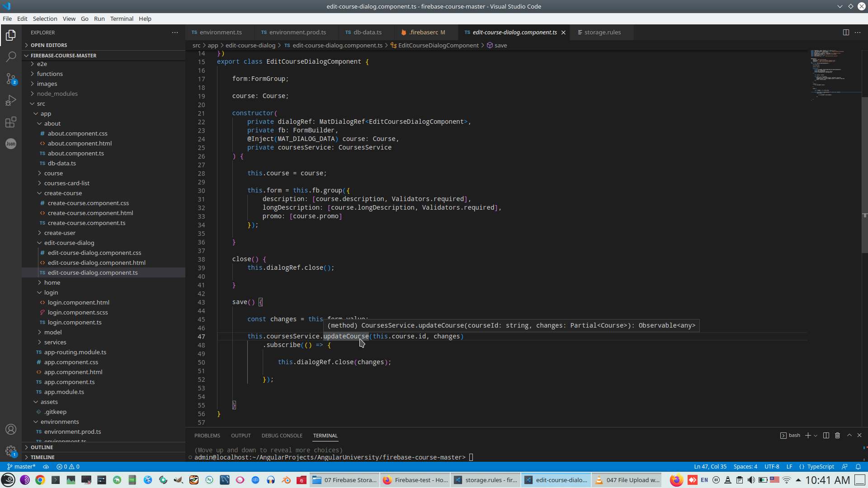Open the Extensions view
Viewport: 868px width, 488px height.
11,122
